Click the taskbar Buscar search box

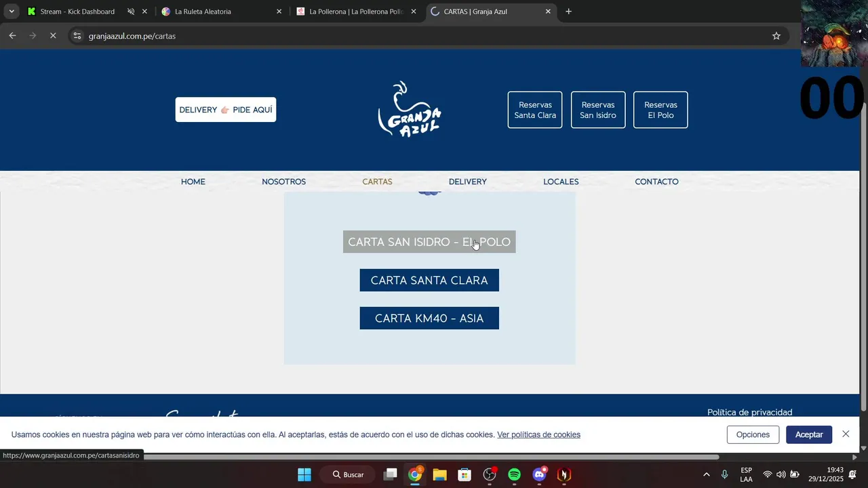click(x=349, y=474)
